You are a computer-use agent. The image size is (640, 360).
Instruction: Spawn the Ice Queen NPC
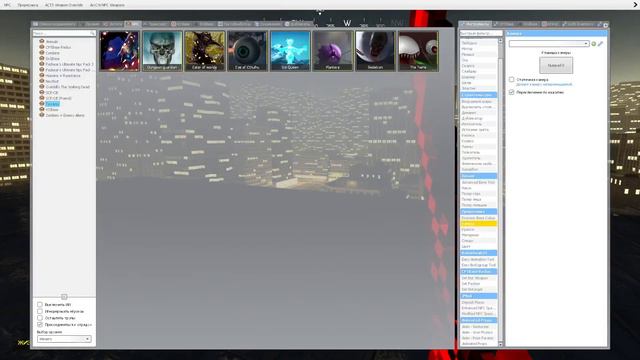290,51
